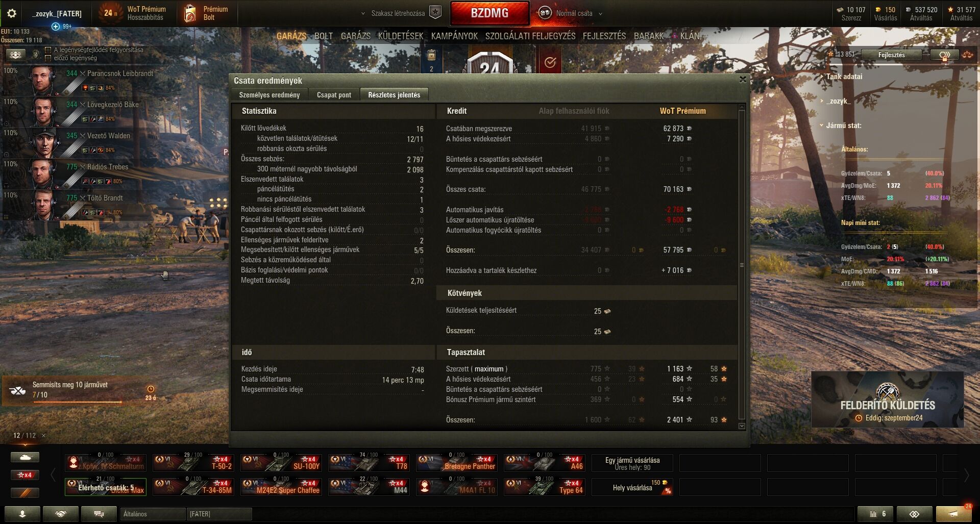
Task: Clear the 12/112 carousel filter counter
Action: [43, 436]
